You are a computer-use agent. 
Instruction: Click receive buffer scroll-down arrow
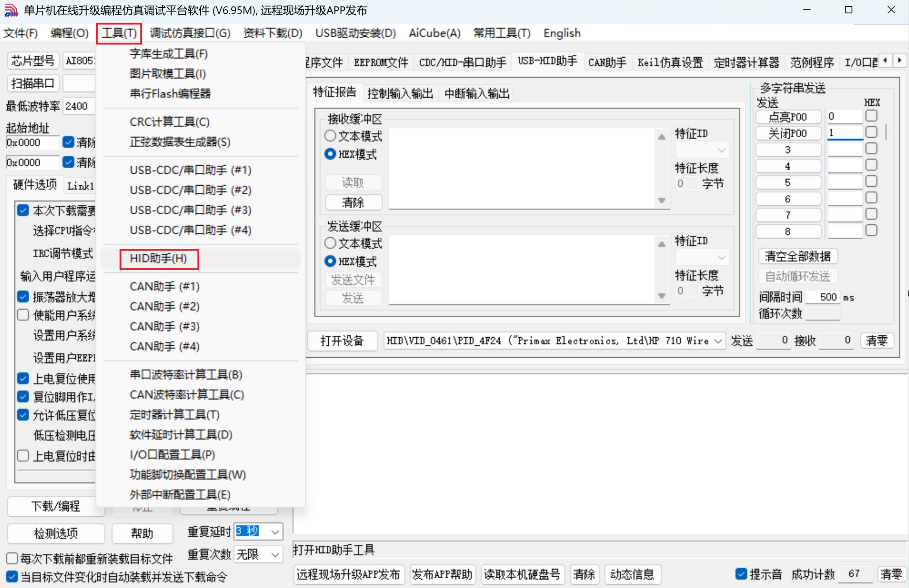pyautogui.click(x=662, y=200)
